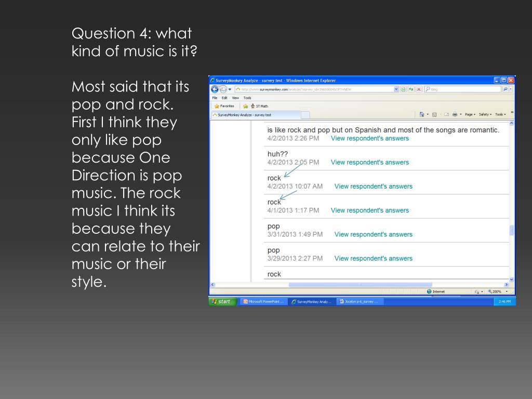Click the Home icon in command bar
The height and width of the screenshot is (399, 532).
(x=421, y=114)
